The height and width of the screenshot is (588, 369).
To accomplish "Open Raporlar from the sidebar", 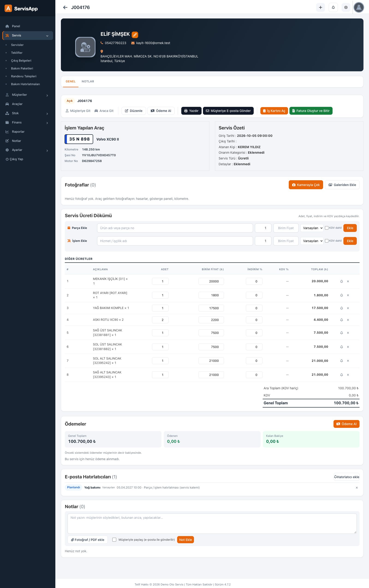I will (x=28, y=132).
